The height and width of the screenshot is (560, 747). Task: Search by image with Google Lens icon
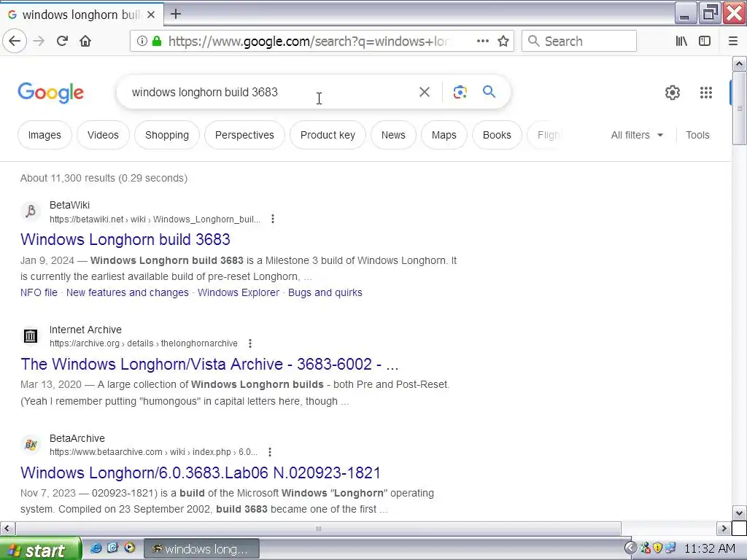(x=460, y=92)
